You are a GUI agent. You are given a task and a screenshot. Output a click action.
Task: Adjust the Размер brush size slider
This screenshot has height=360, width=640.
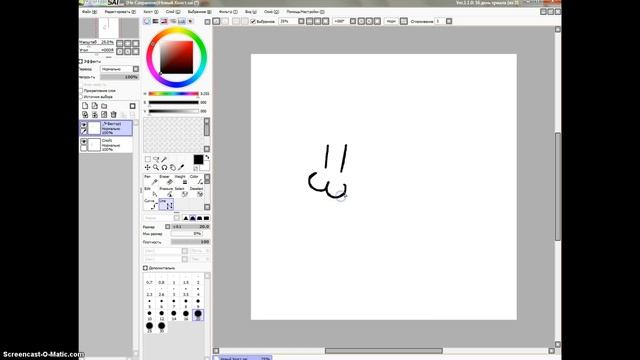point(191,227)
